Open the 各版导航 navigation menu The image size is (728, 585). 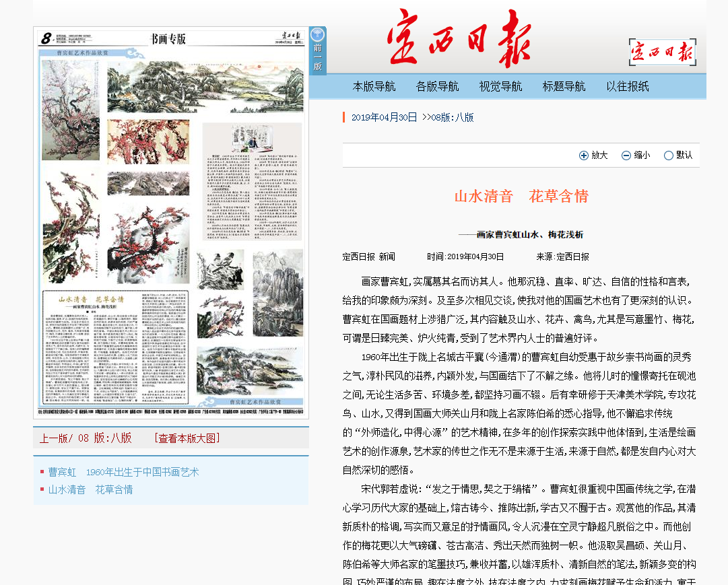[437, 86]
